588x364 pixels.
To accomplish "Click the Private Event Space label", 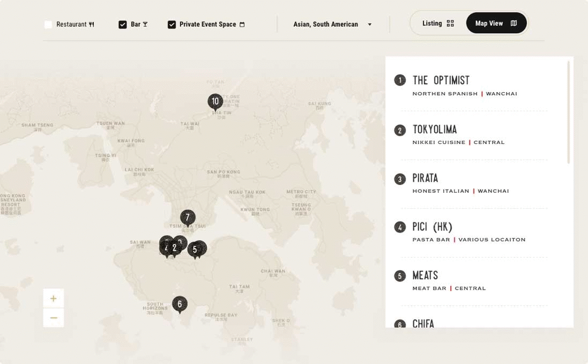I will tap(208, 24).
